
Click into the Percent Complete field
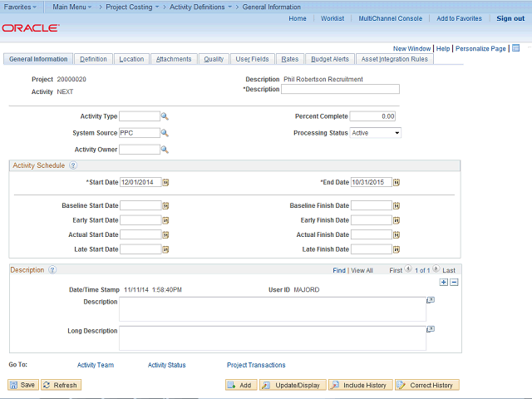tap(372, 116)
